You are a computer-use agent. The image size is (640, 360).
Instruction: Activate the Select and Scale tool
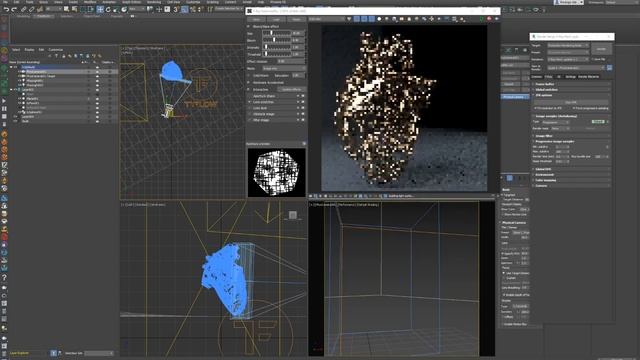[x=116, y=9]
